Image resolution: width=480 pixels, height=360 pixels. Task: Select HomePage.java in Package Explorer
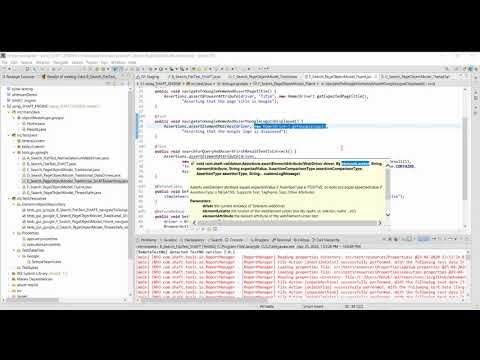point(36,123)
